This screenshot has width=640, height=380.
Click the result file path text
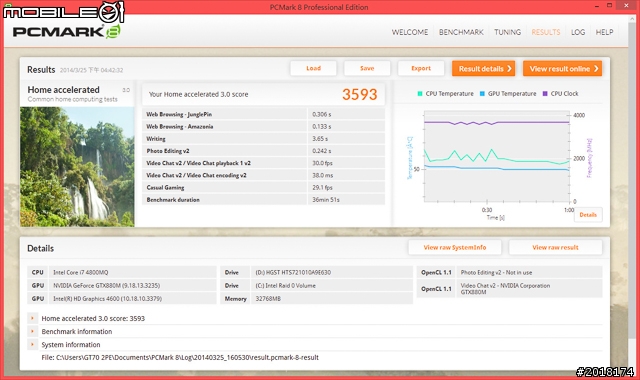pyautogui.click(x=180, y=358)
